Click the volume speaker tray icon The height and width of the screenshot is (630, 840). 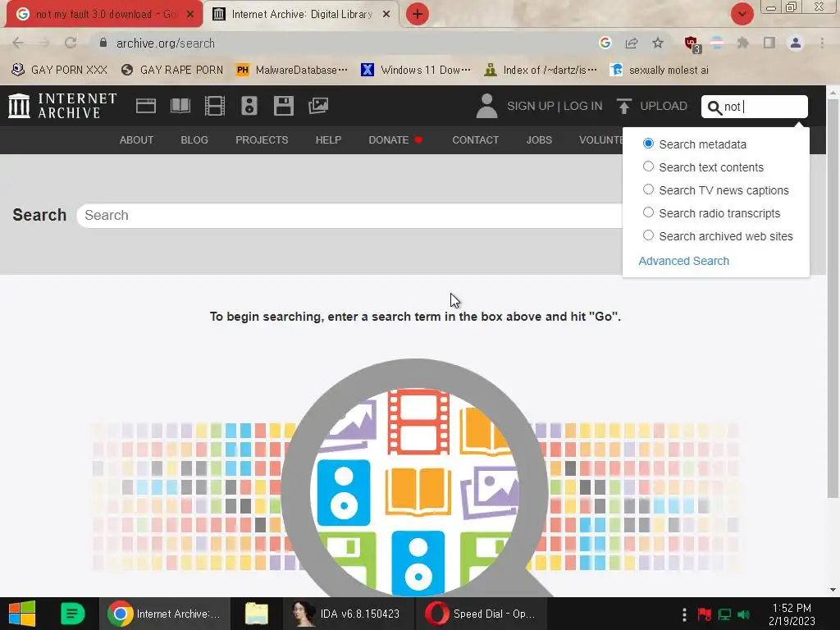click(743, 614)
